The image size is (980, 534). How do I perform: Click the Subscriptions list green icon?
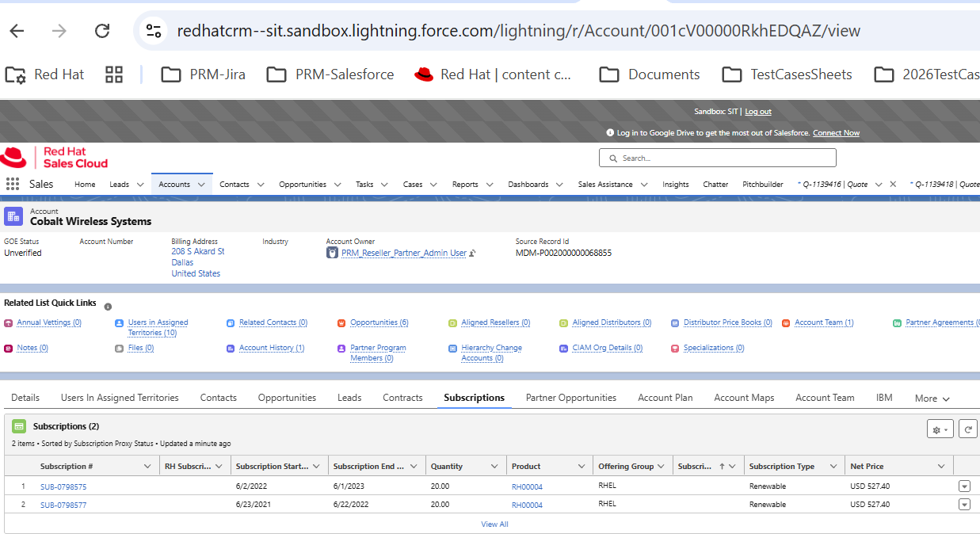(x=19, y=426)
